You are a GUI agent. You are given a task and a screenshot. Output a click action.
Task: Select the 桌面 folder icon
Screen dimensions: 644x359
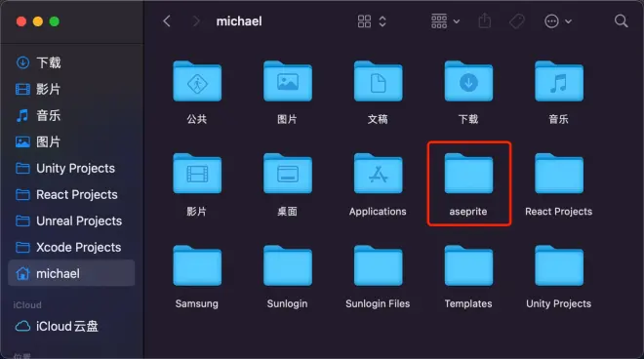tap(288, 173)
